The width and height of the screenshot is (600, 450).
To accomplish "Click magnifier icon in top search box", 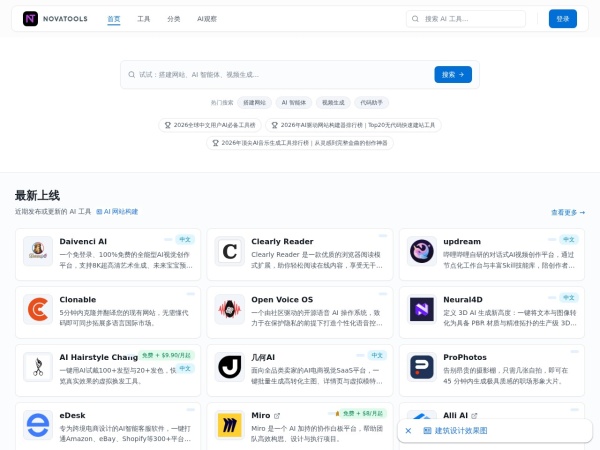I will [415, 19].
